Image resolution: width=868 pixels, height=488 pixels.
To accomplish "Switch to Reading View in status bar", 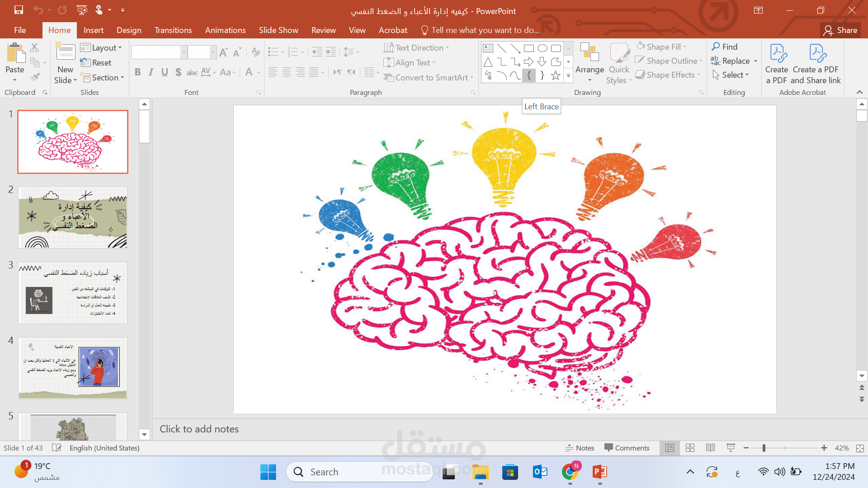I will [x=710, y=448].
